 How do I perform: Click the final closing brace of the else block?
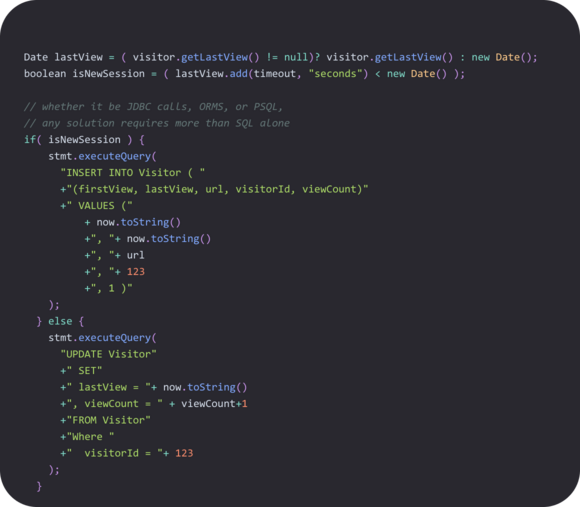39,486
